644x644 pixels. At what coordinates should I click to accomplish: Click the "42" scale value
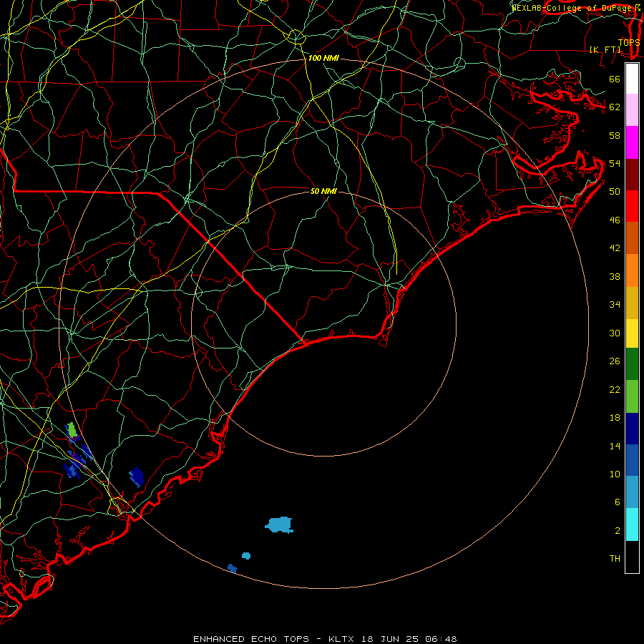[615, 248]
